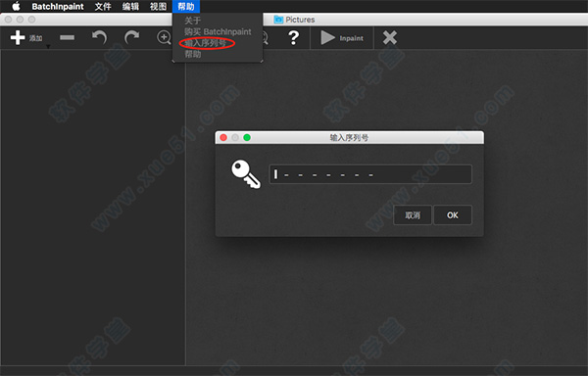Click the Redo arrow icon

[131, 37]
